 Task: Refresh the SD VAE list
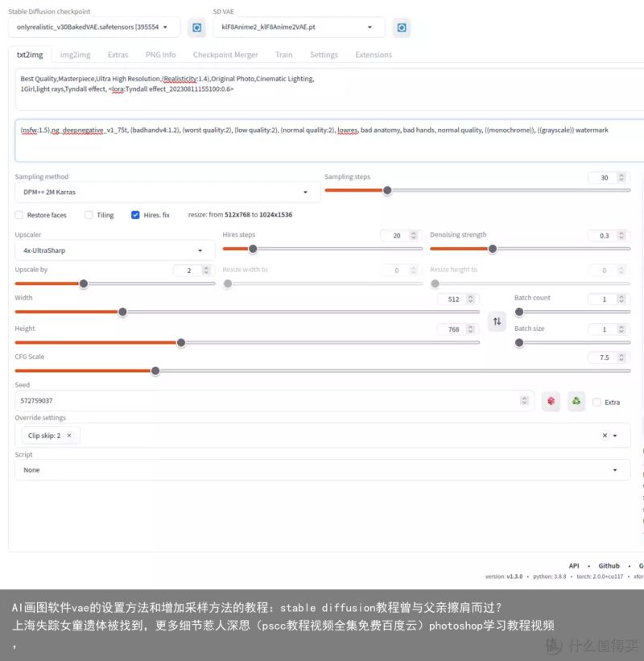(401, 27)
